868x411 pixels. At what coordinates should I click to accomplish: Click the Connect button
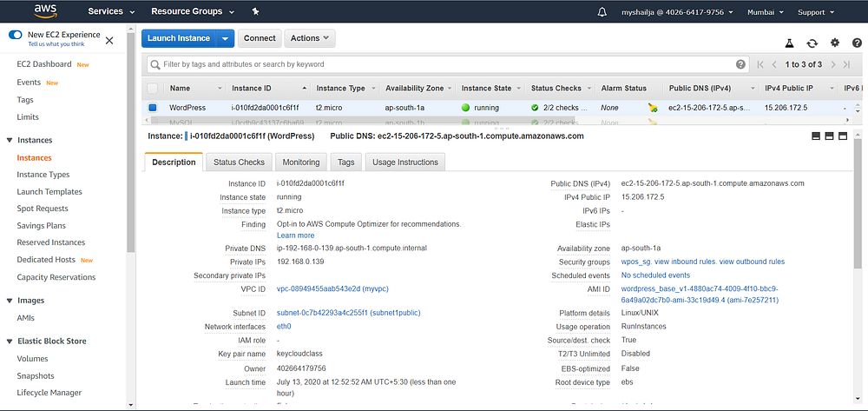[260, 38]
